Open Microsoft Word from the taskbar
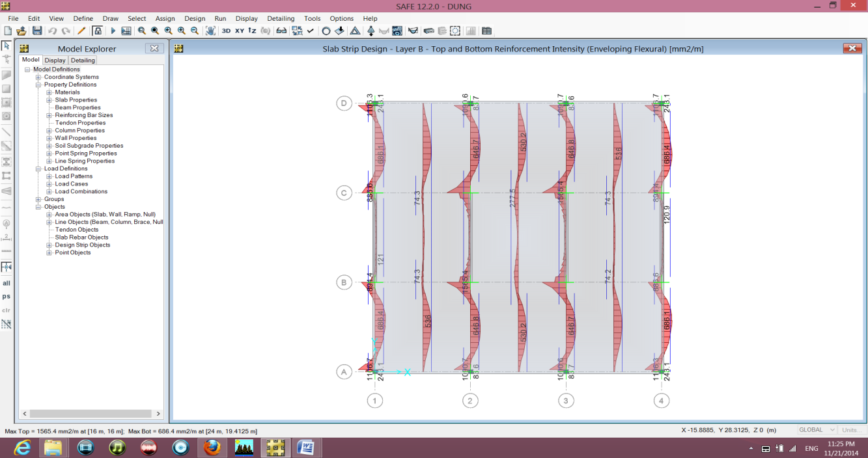Image resolution: width=868 pixels, height=458 pixels. (x=305, y=448)
